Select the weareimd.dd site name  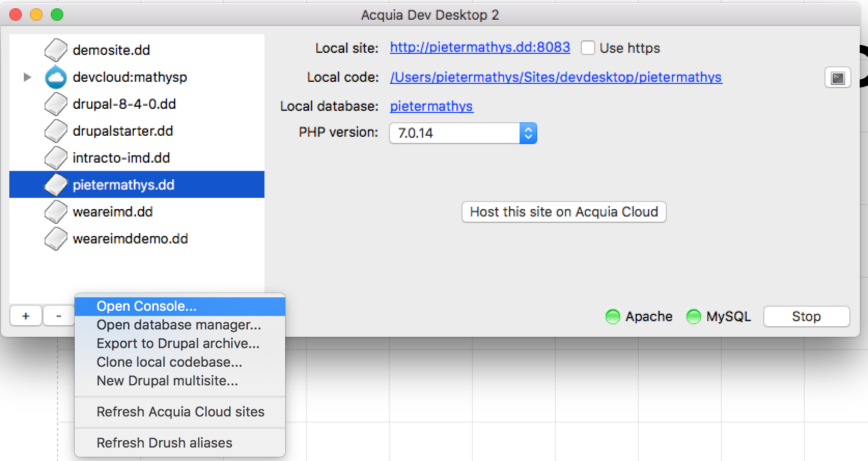pos(113,212)
